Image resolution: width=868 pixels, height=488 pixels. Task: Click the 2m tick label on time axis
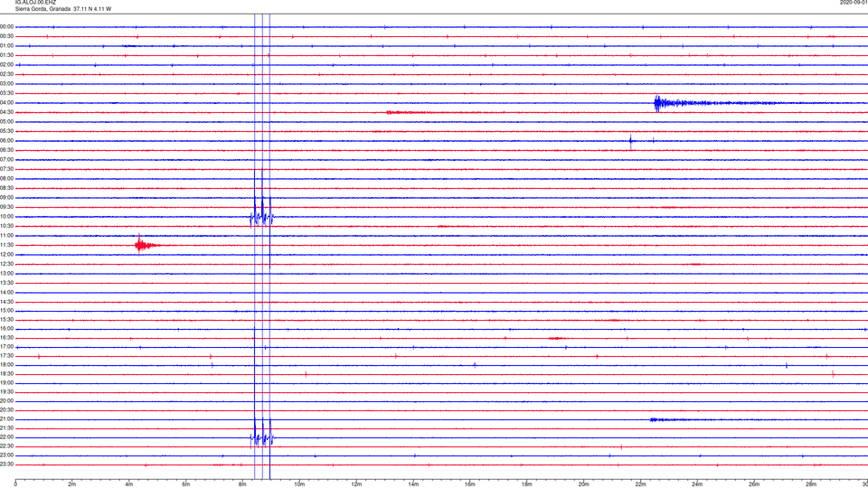click(72, 484)
